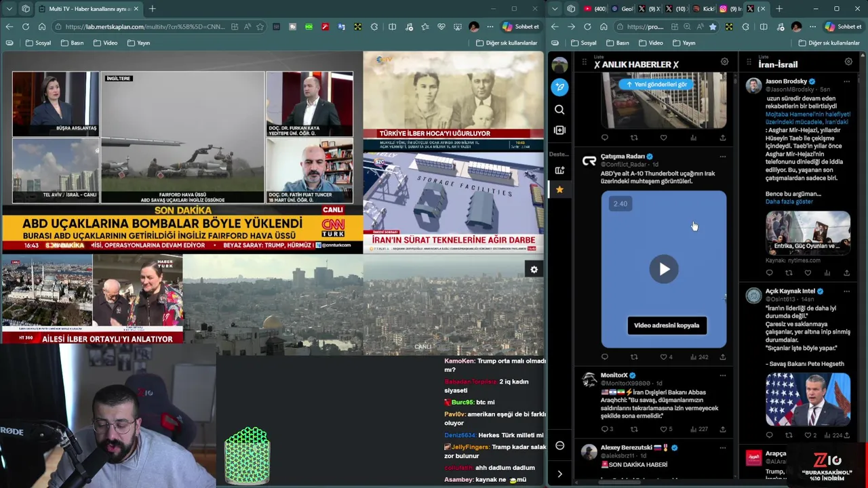868x488 pixels.
Task: Open 'Video' bookmarks folder in right window
Action: tap(650, 43)
